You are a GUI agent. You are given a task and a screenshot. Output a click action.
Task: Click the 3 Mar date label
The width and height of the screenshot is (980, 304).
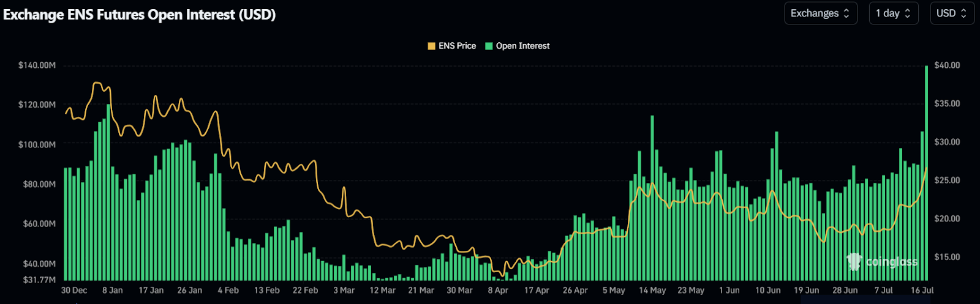tap(344, 291)
